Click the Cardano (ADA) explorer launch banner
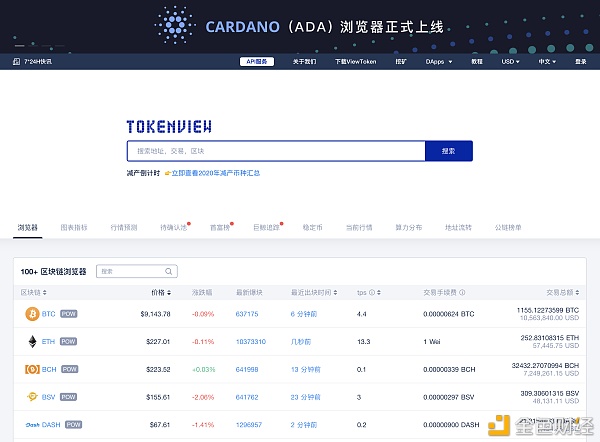 coord(300,26)
